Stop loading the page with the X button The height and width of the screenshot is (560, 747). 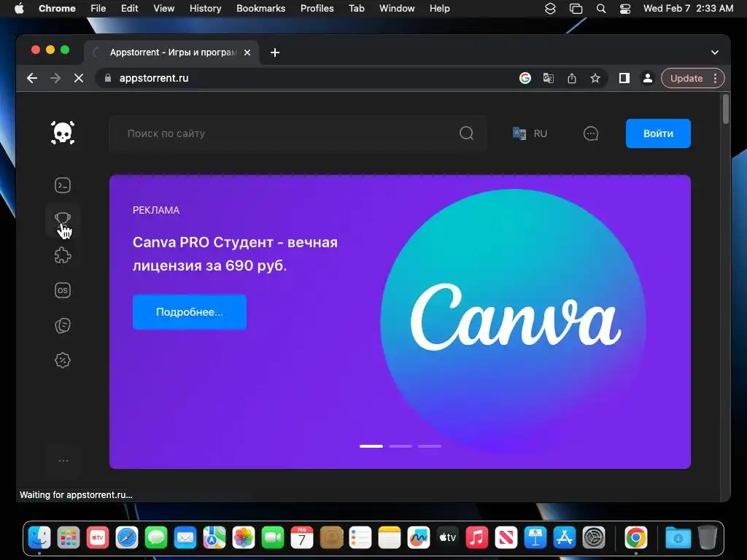coord(79,78)
